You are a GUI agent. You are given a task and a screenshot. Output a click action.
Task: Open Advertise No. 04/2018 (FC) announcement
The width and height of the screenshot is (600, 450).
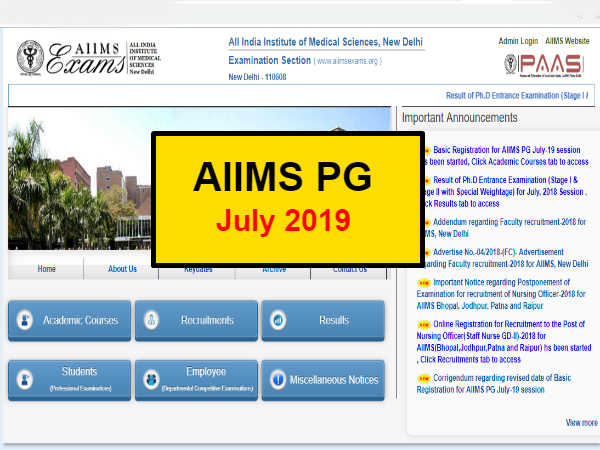(506, 258)
